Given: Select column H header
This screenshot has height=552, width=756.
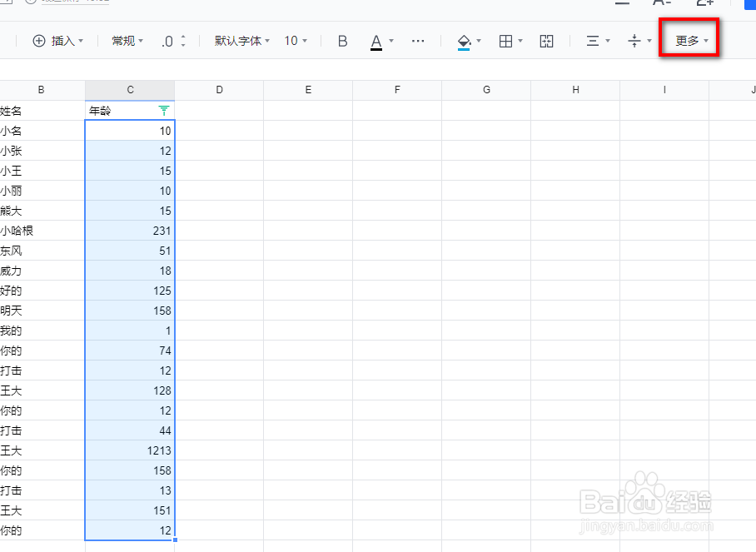Looking at the screenshot, I should 575,90.
